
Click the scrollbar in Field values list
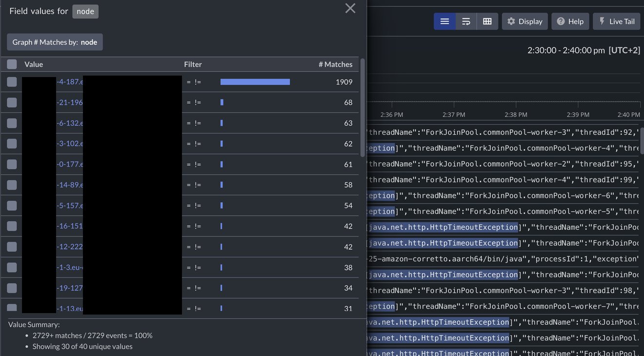[x=362, y=107]
